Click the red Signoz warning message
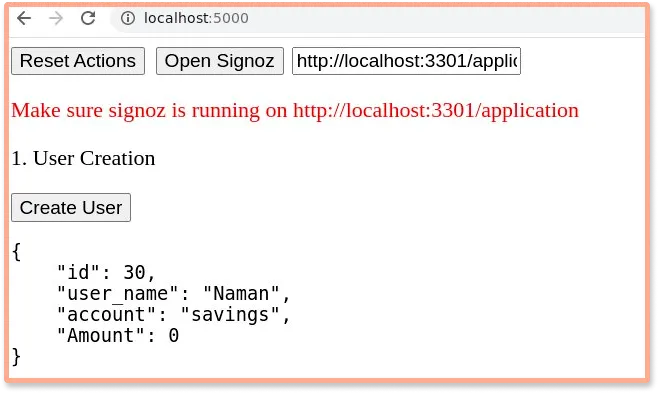The width and height of the screenshot is (658, 393). 295,111
